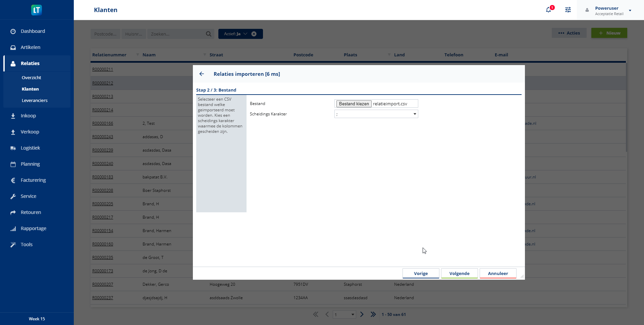Jump to last page of results
644x325 pixels.
tap(373, 314)
